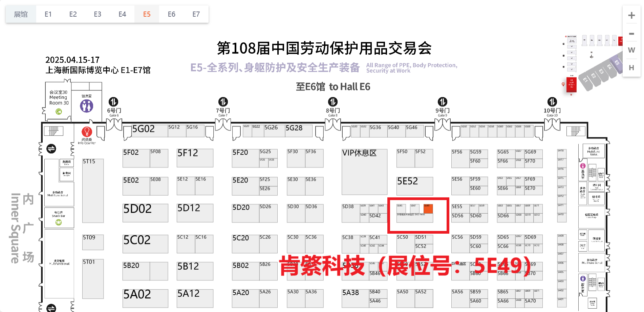The image size is (644, 312).
Task: Click the Snack Bar fork-and-spoon icon
Action: (x=59, y=222)
